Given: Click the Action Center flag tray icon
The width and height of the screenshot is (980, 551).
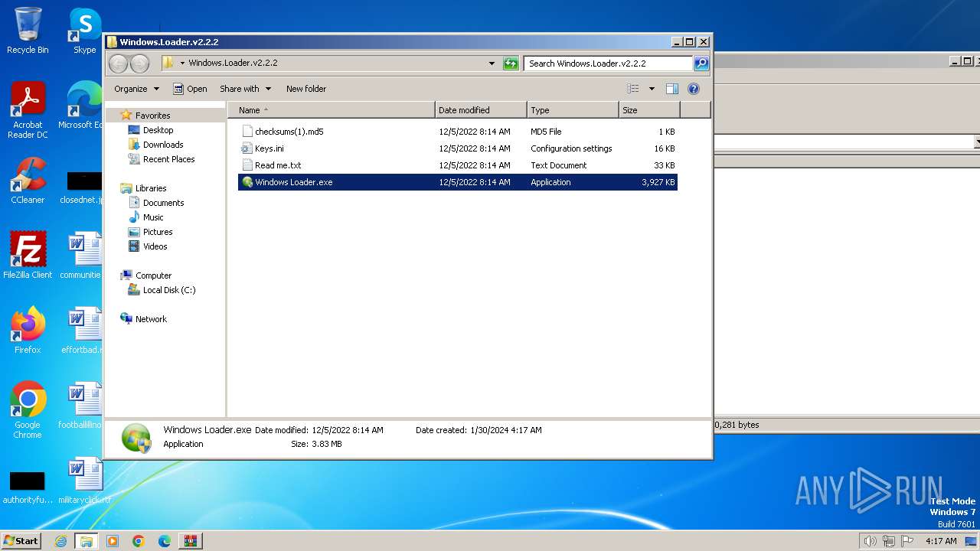Looking at the screenshot, I should pos(907,541).
